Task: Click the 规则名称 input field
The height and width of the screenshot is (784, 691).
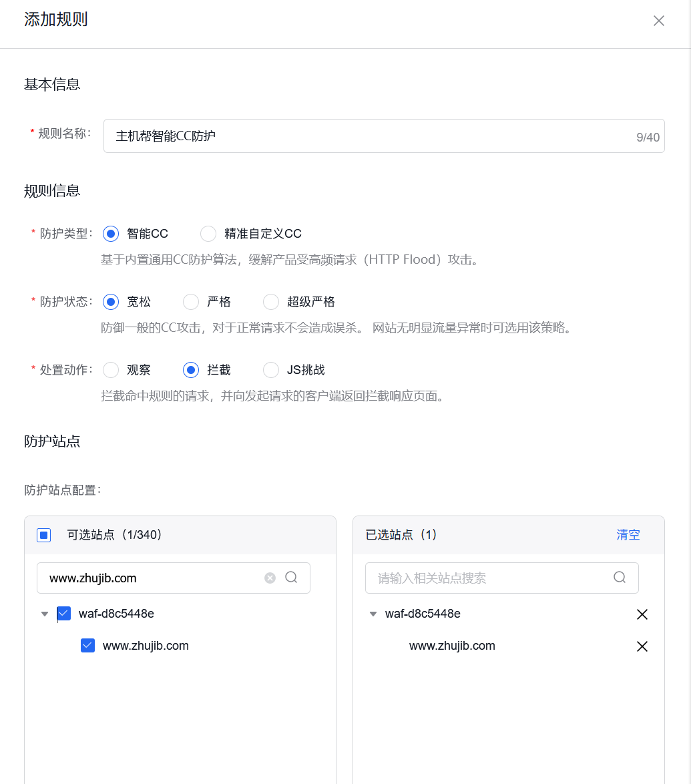Action: pos(383,136)
